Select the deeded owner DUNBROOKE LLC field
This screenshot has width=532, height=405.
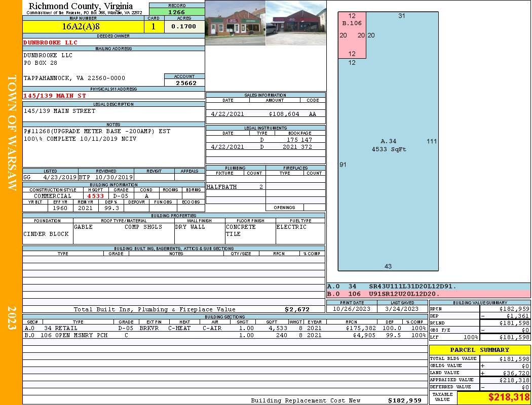pyautogui.click(x=113, y=43)
